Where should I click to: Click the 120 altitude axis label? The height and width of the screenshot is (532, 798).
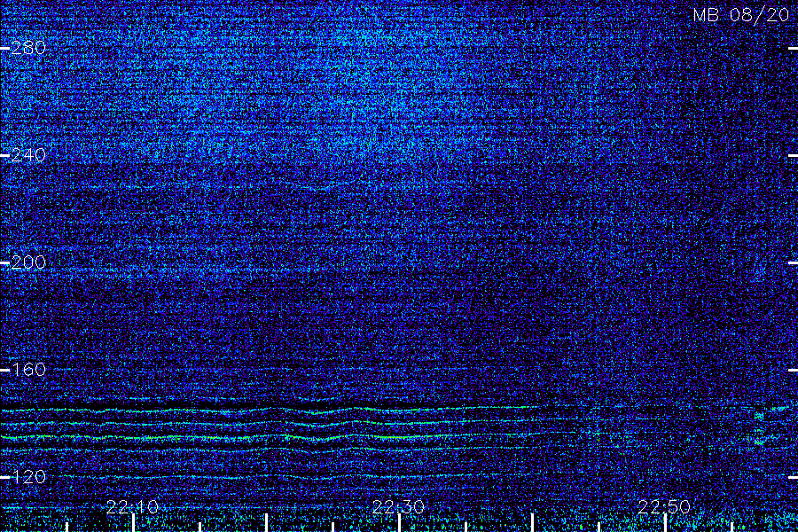pyautogui.click(x=28, y=477)
